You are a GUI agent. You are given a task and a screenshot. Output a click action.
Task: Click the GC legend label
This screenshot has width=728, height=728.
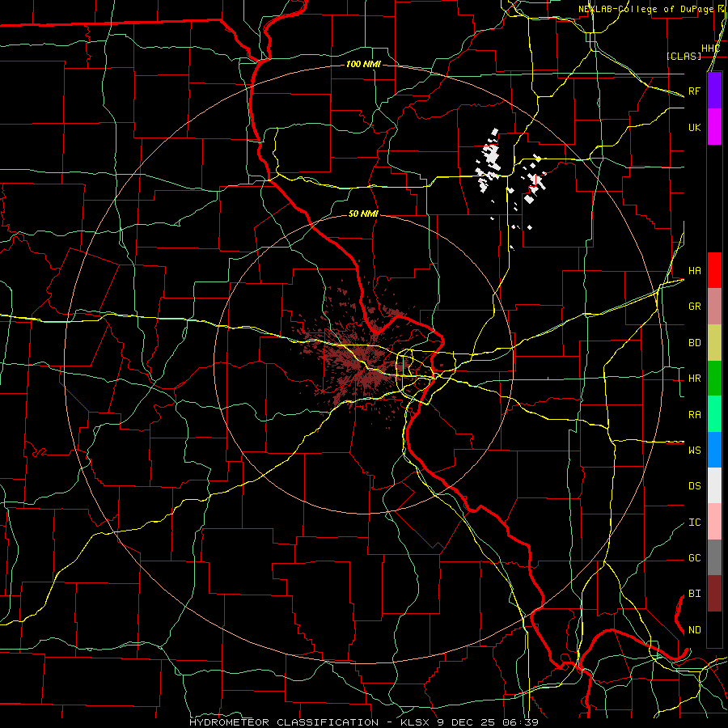(x=695, y=558)
